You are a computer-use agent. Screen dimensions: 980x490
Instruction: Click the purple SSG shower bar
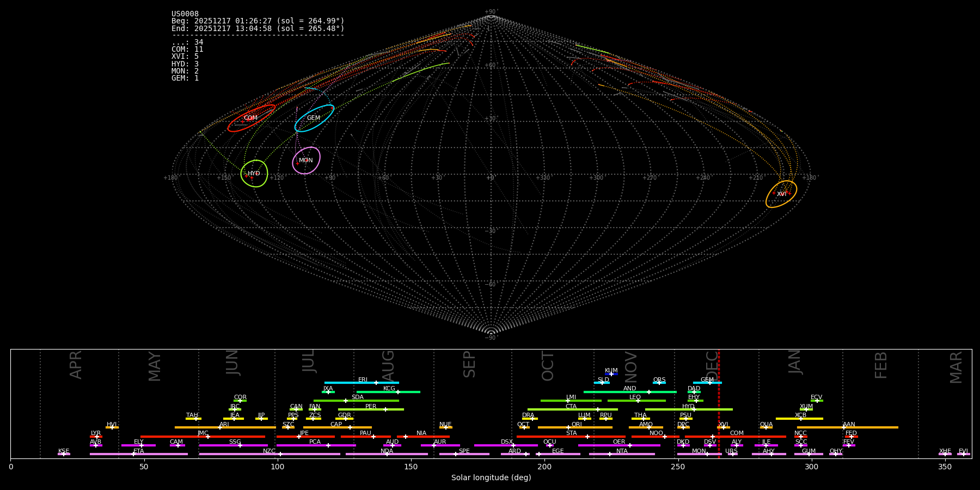point(234,445)
